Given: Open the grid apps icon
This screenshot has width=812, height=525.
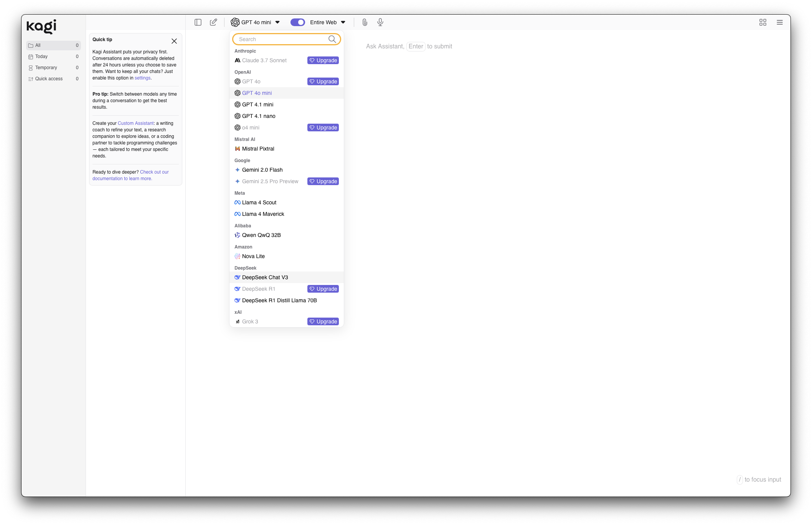Looking at the screenshot, I should click(762, 22).
